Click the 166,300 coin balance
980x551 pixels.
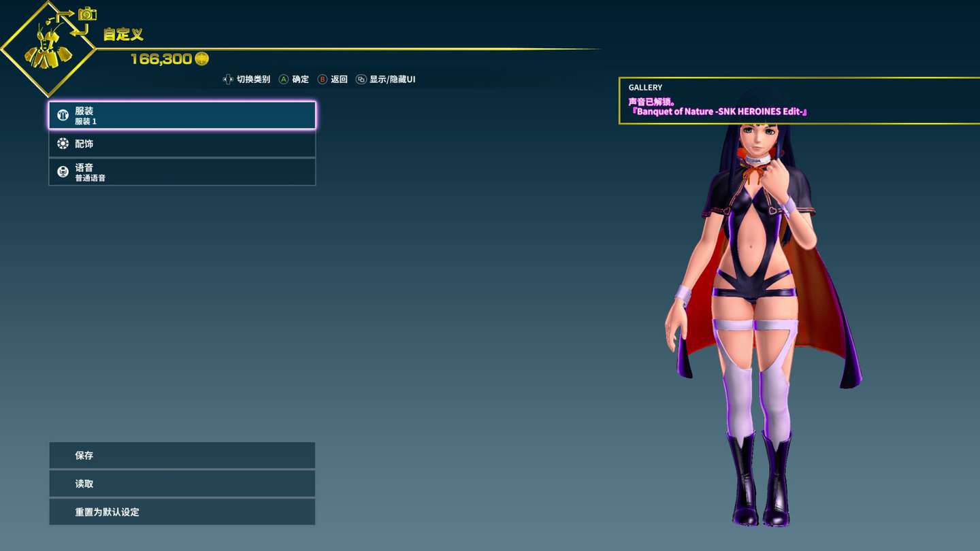(x=161, y=59)
